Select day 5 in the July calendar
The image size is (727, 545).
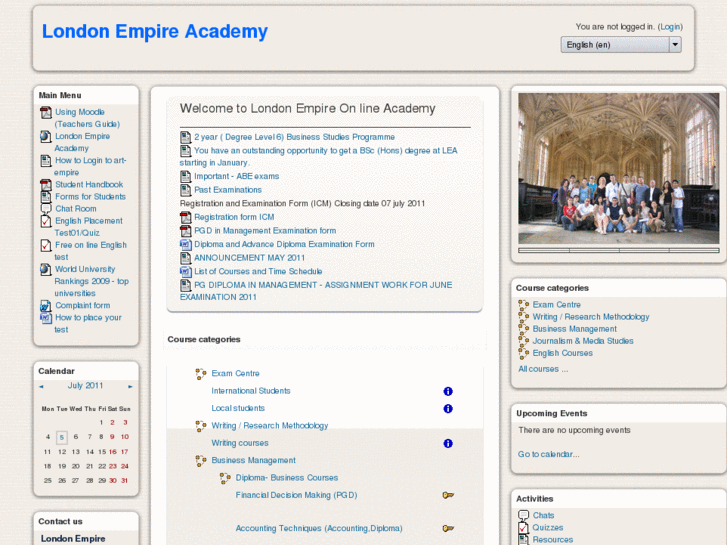point(62,437)
